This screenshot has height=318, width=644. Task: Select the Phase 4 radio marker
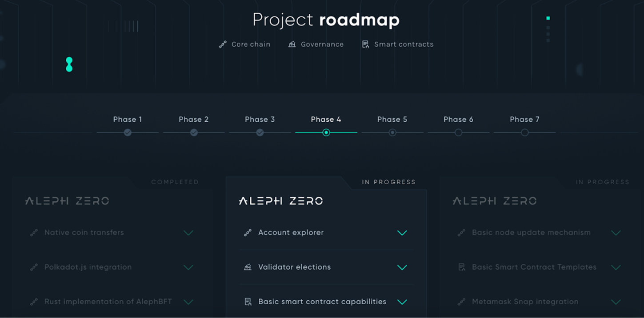[x=326, y=132]
